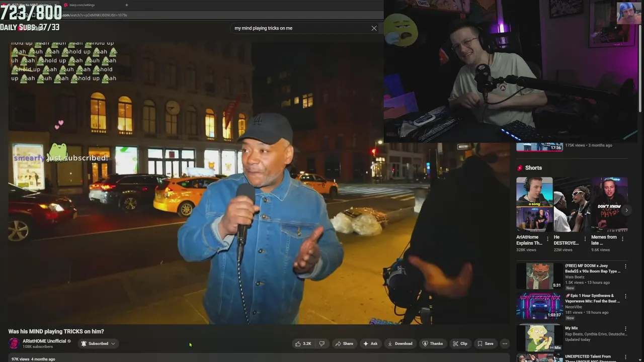Open options menu for UNEXPECTED Talent video
The height and width of the screenshot is (362, 644).
626,358
